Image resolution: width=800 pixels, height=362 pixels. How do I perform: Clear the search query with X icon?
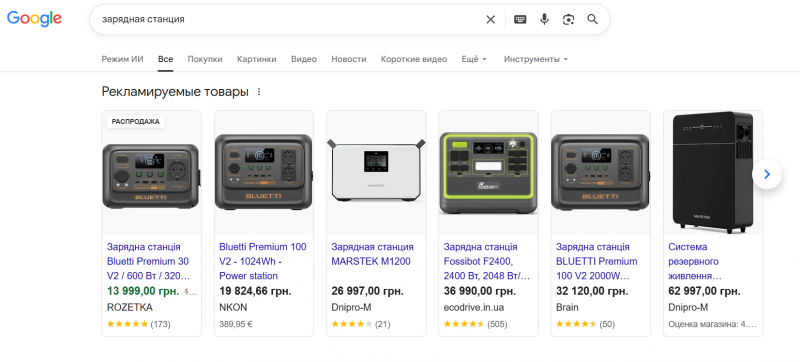point(490,19)
